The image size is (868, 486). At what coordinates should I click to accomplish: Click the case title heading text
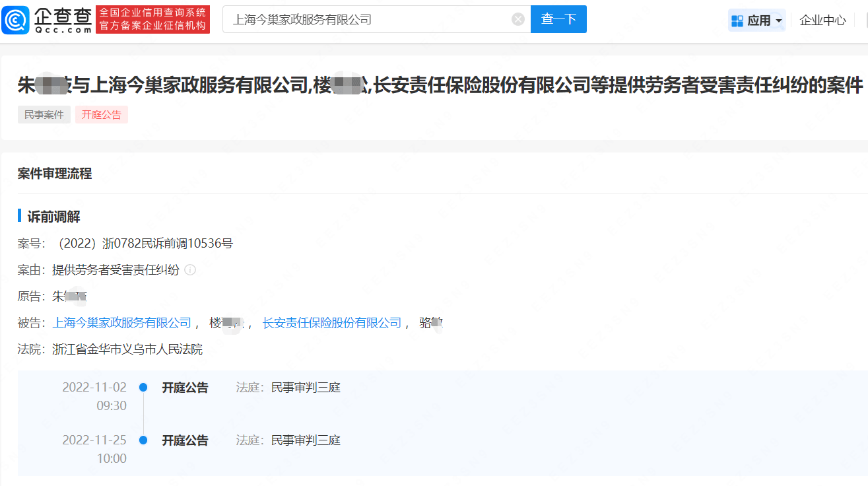click(x=440, y=85)
